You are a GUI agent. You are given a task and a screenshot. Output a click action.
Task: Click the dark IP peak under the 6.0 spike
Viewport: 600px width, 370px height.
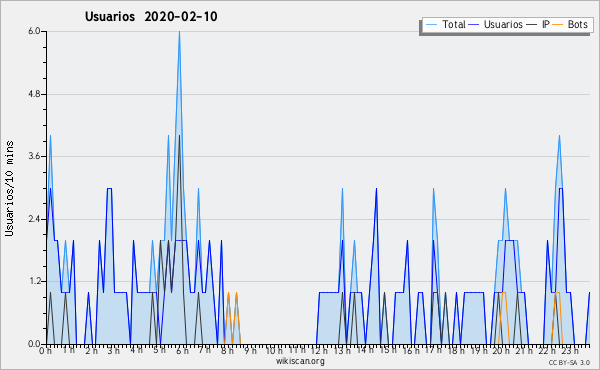pyautogui.click(x=179, y=136)
